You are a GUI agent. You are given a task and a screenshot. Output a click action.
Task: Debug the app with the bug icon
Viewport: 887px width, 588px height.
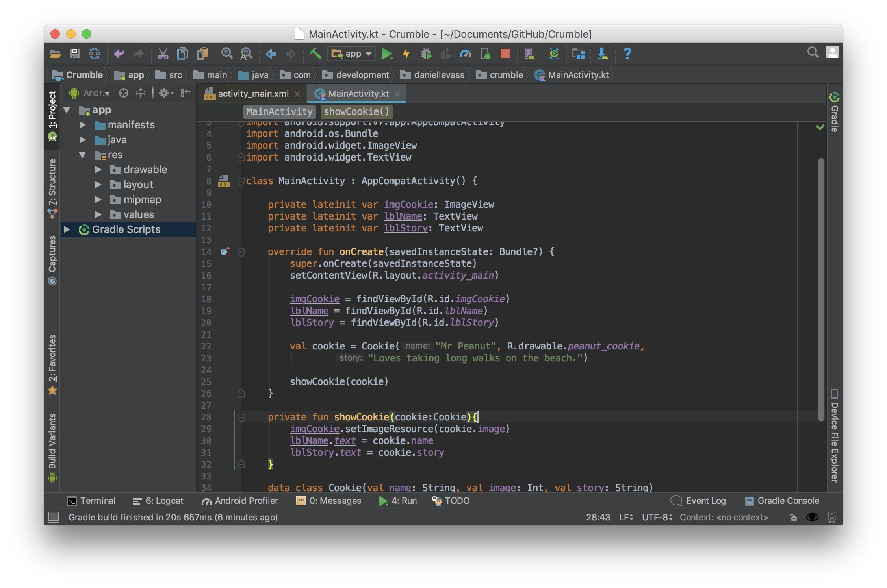pyautogui.click(x=426, y=54)
